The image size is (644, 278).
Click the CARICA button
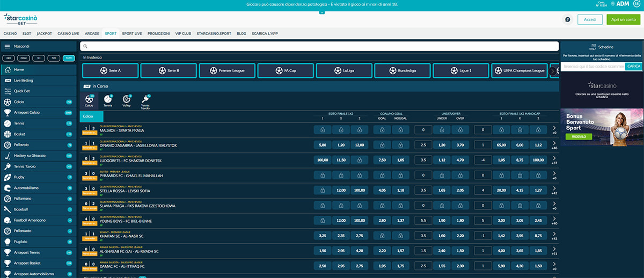(634, 66)
